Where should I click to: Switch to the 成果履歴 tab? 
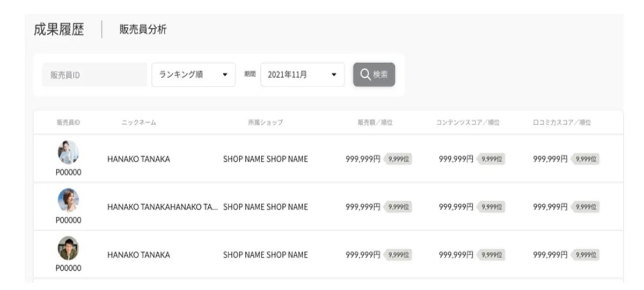point(58,29)
